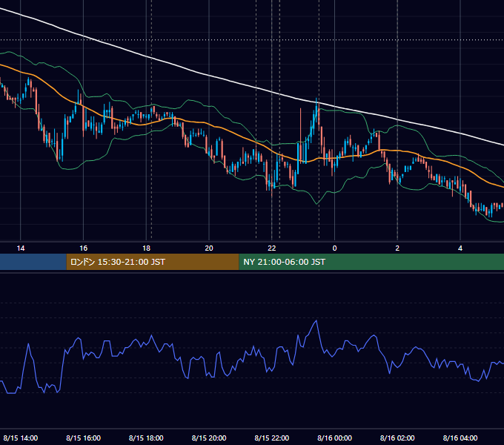Screen dimensions: 504x445
Task: Click the 14 hour label on time axis
Action: tap(21, 248)
